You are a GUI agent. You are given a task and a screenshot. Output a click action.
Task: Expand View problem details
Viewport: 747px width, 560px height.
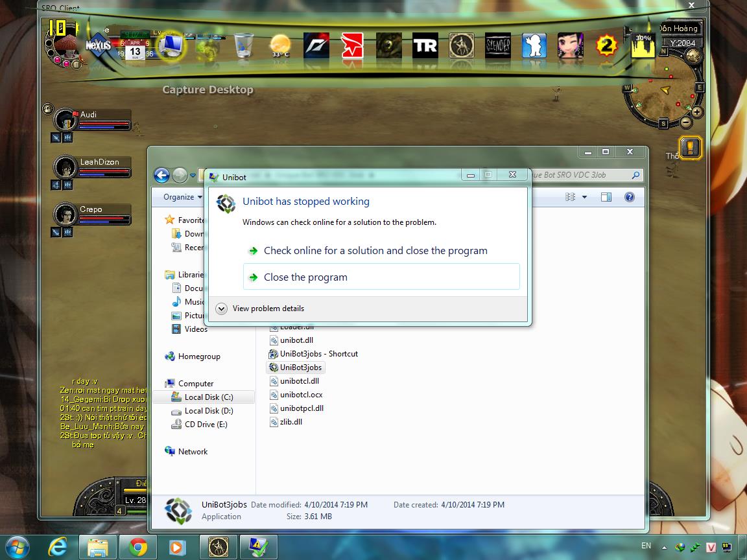pyautogui.click(x=260, y=309)
